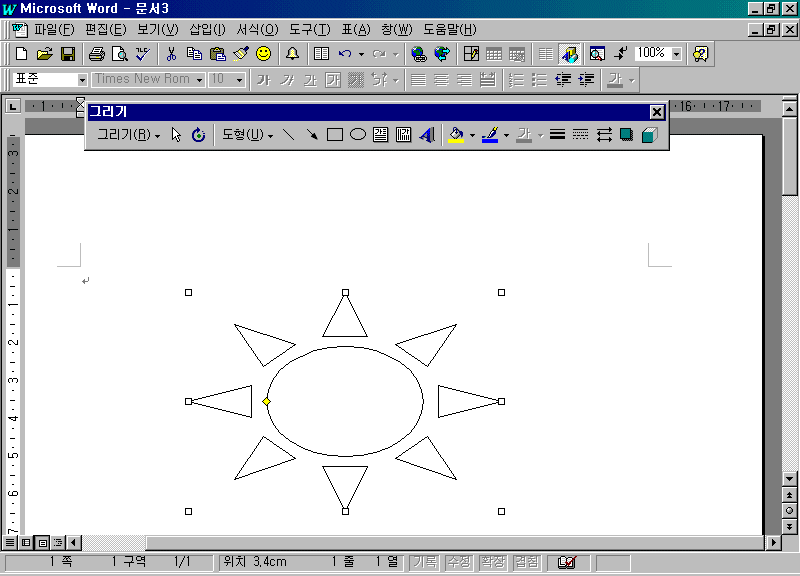Toggle italic formatting

[x=287, y=80]
